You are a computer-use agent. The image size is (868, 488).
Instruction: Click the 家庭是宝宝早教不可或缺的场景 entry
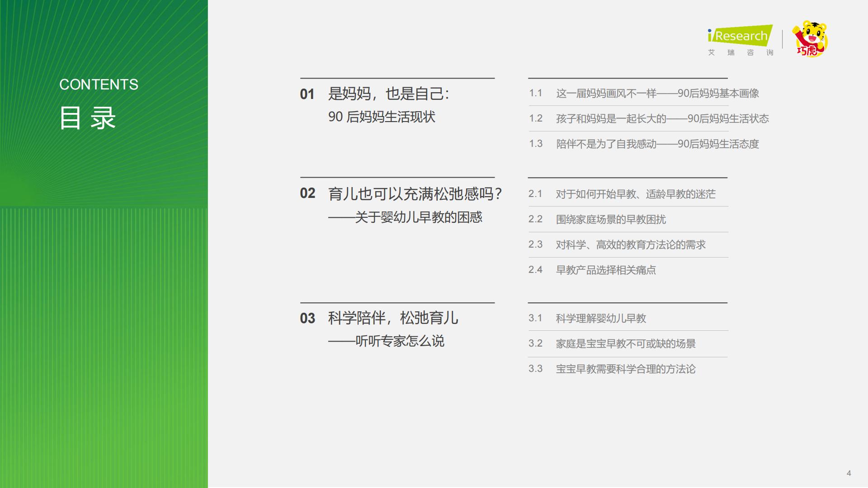pos(626,344)
